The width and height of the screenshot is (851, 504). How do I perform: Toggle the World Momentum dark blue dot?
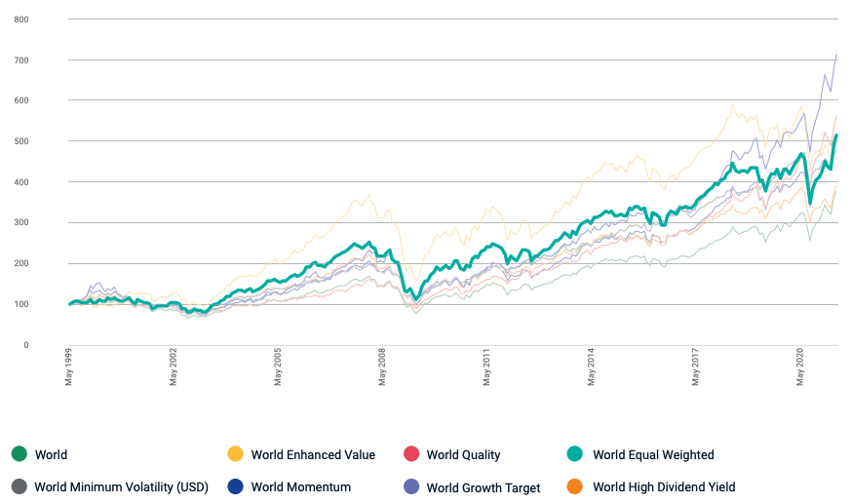coord(235,486)
